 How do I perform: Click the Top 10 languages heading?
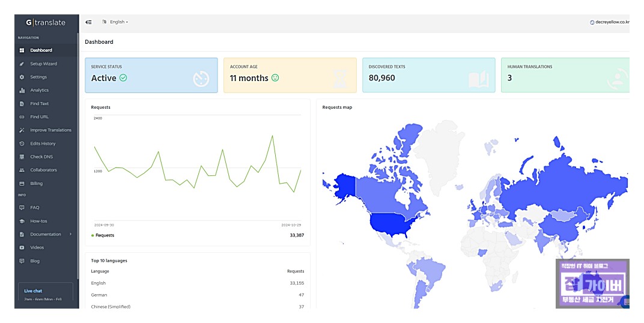(109, 261)
